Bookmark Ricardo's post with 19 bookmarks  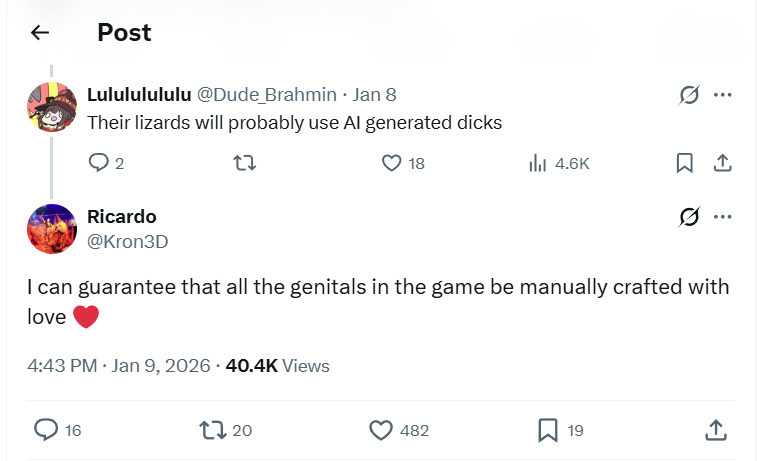coord(547,430)
